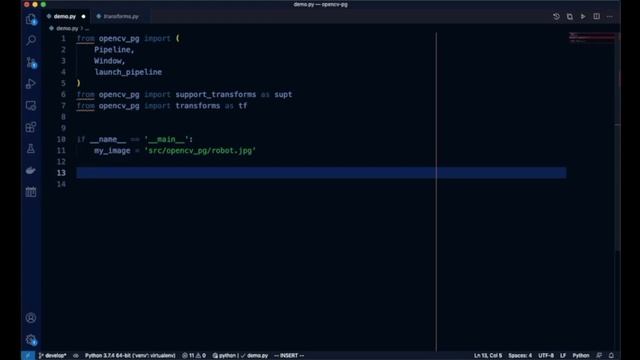The image size is (640, 360).
Task: Switch the develop git branch
Action: (53, 356)
